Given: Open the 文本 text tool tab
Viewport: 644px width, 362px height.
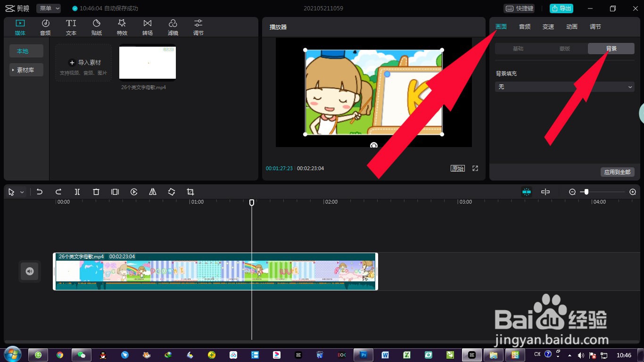Looking at the screenshot, I should pos(71,27).
